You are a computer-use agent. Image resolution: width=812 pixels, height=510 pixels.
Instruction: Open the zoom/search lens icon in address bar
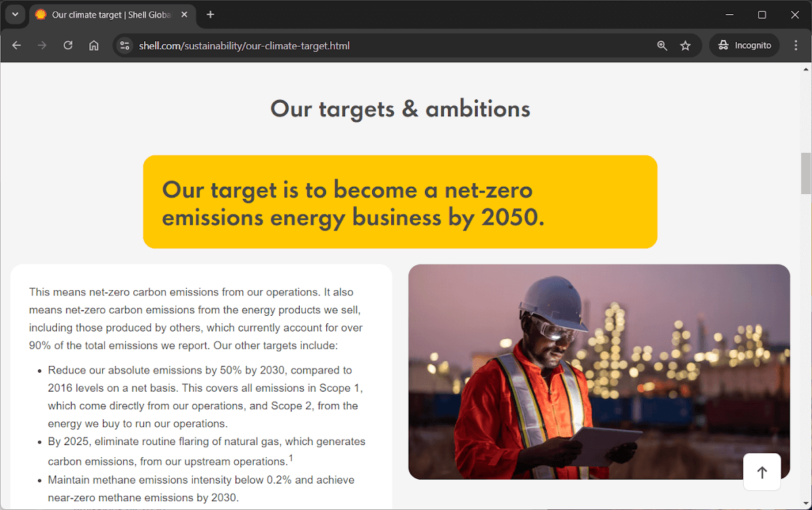point(661,45)
